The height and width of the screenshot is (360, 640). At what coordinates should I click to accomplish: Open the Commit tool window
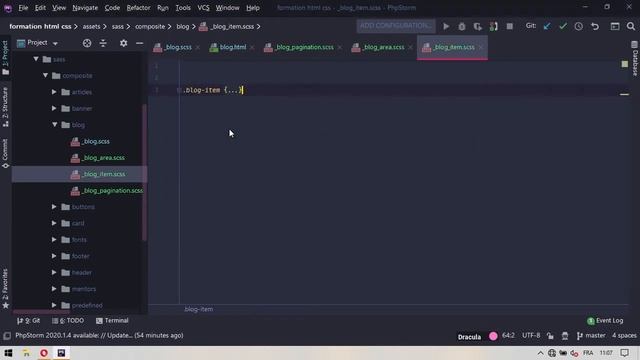(x=5, y=153)
